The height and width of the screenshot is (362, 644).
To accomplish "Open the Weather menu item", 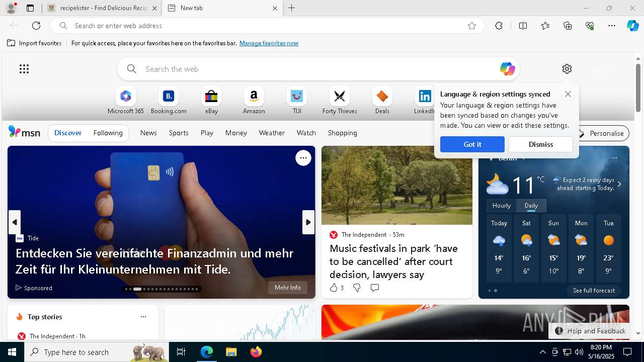I will click(x=272, y=133).
